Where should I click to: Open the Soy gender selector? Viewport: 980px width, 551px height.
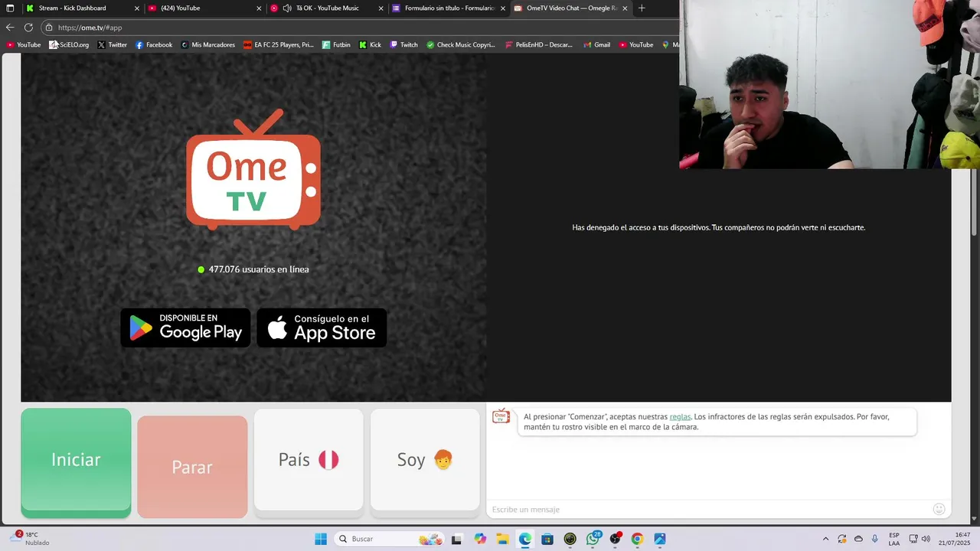[425, 459]
